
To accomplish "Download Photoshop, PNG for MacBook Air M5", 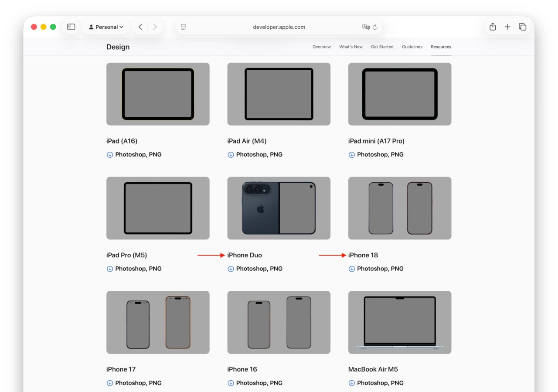I will pos(380,383).
